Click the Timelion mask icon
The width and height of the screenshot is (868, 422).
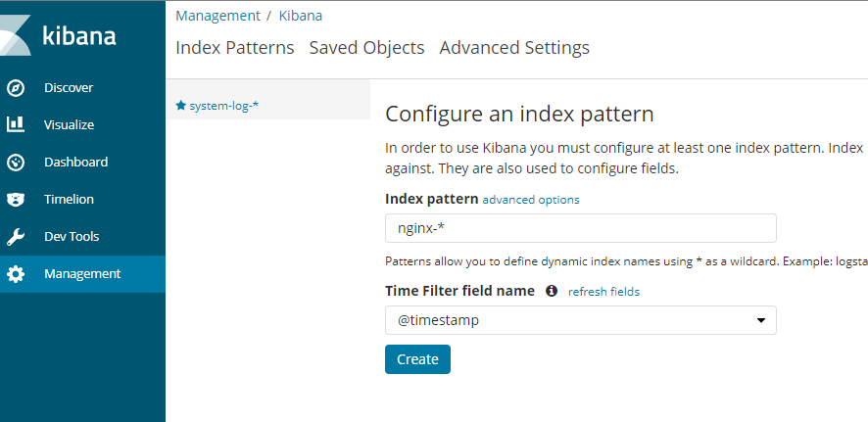16,200
